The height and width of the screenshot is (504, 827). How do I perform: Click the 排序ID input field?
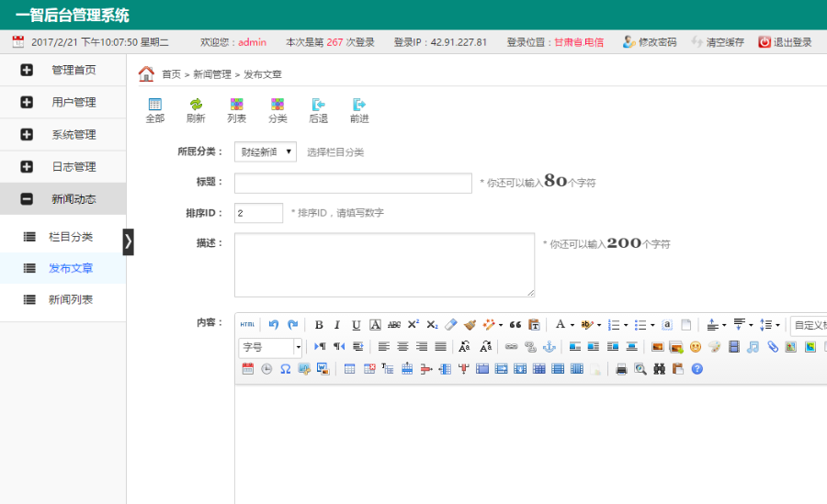point(258,213)
